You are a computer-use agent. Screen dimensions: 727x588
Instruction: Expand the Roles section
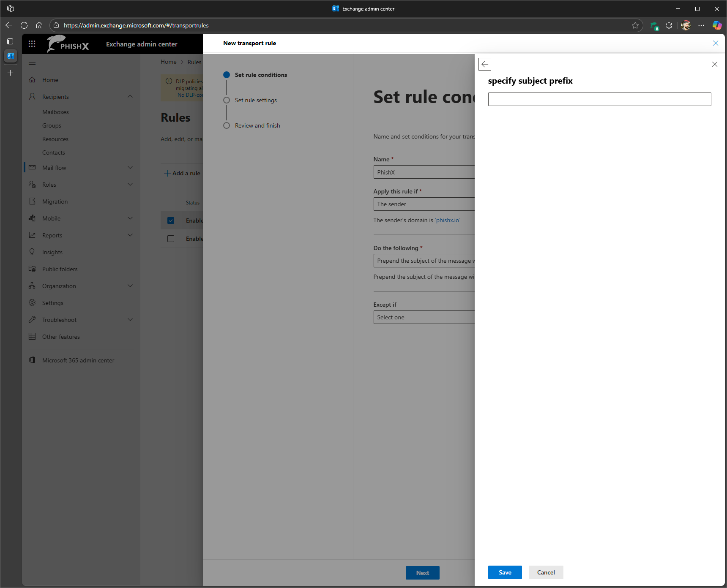[130, 184]
